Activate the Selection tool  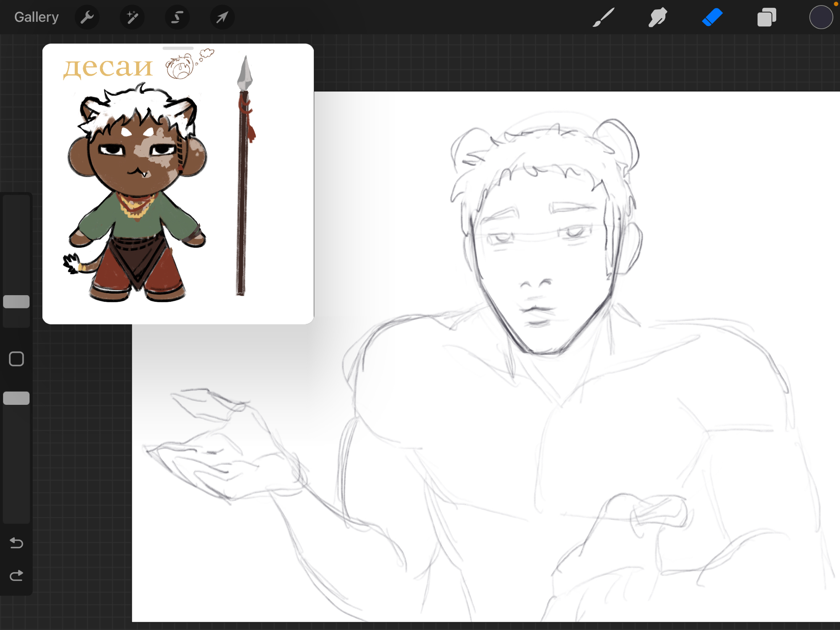[x=177, y=17]
